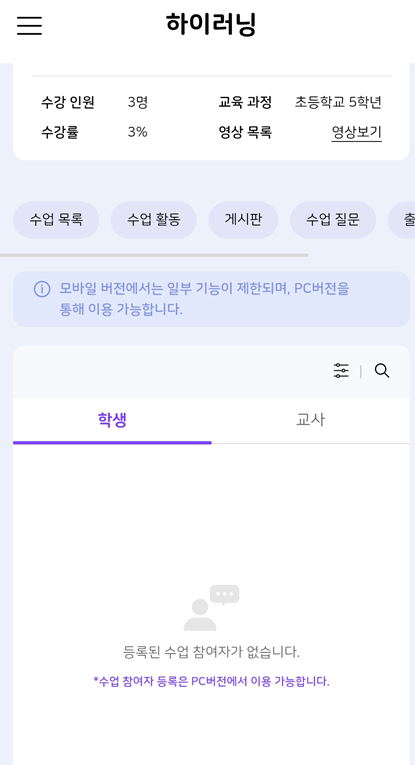Open the 수업 질문 chip

point(333,220)
